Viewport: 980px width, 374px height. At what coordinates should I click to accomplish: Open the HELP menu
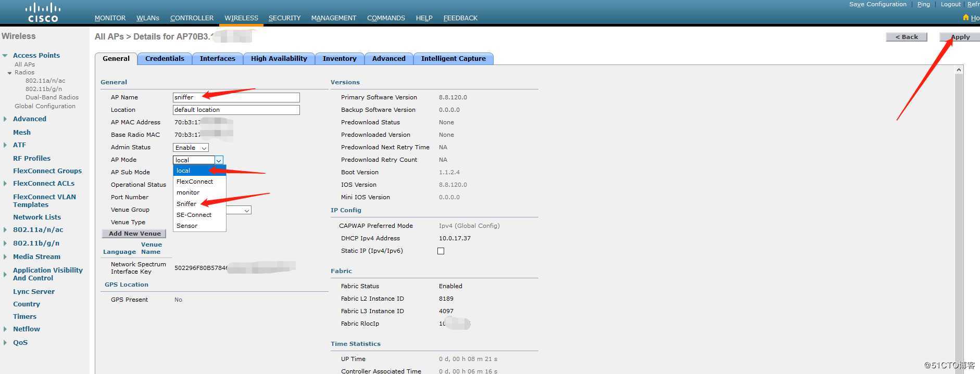coord(424,18)
